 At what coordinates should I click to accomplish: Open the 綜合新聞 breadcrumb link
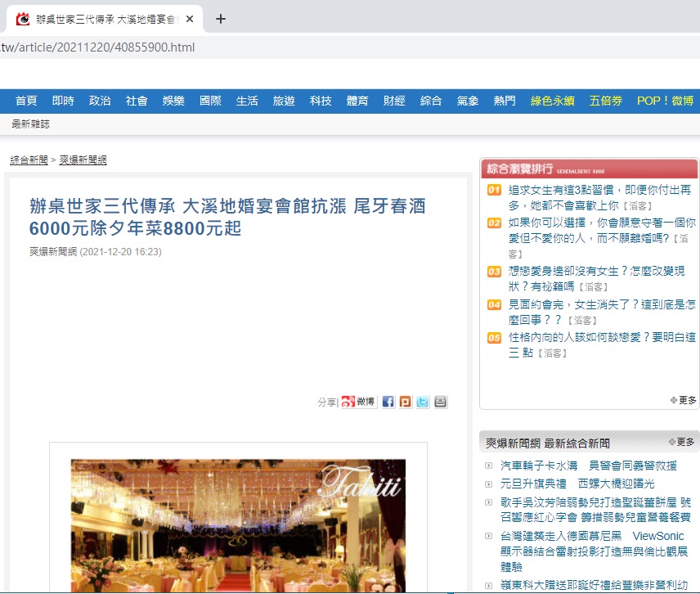tap(29, 160)
